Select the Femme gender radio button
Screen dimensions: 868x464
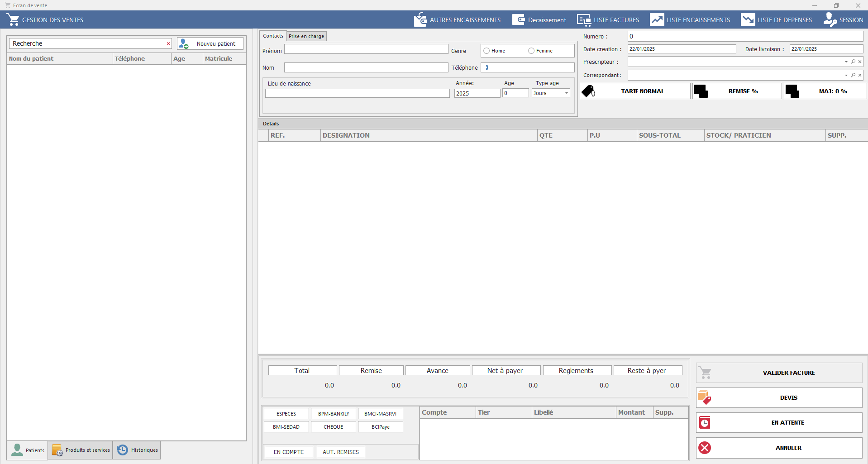(x=531, y=51)
